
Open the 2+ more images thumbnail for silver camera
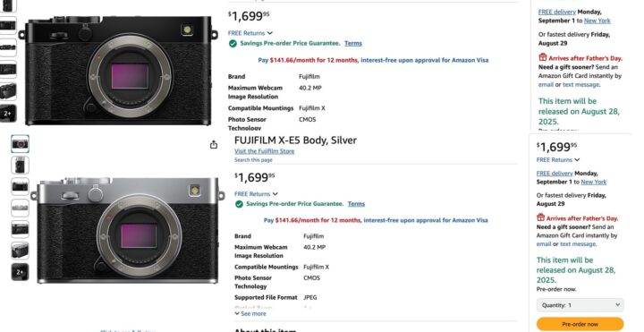click(x=20, y=272)
